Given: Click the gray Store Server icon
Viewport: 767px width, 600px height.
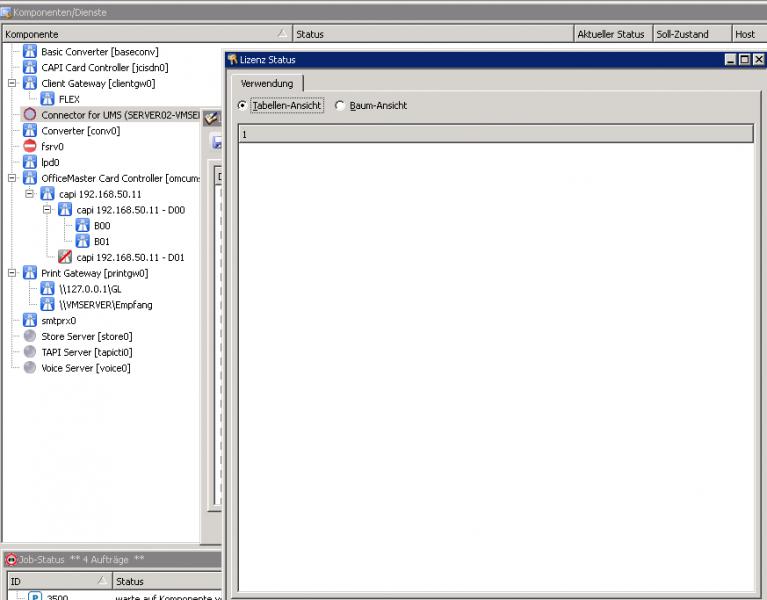Looking at the screenshot, I should (30, 336).
